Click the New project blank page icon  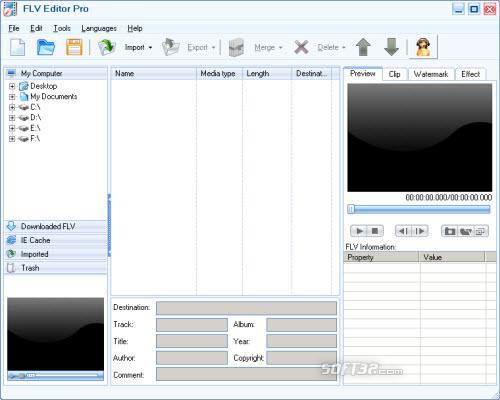point(18,47)
